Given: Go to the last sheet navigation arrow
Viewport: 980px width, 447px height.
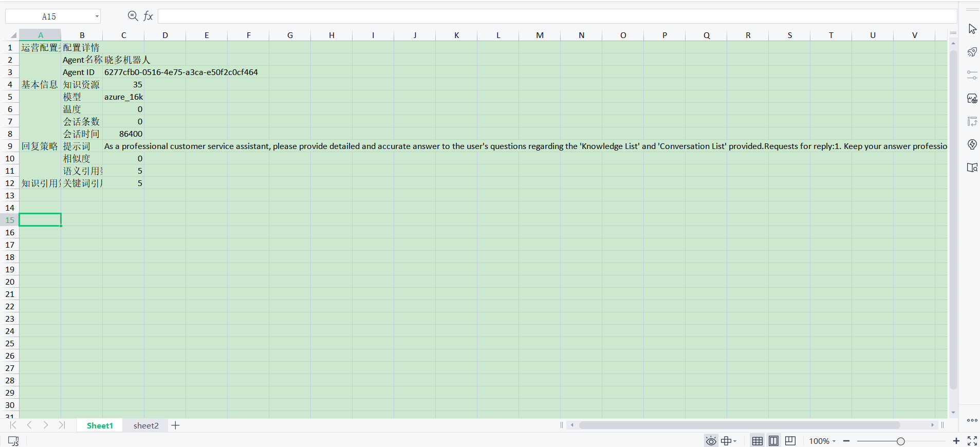Looking at the screenshot, I should (x=62, y=425).
